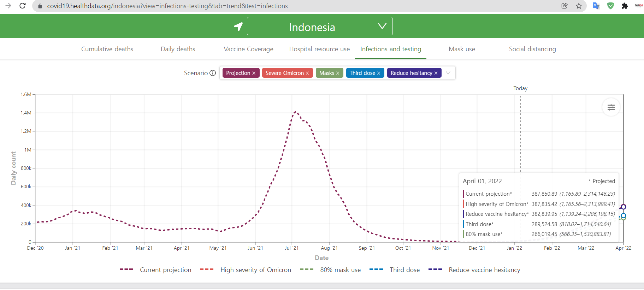Remove the Severe Omicron scenario tag
The width and height of the screenshot is (644, 290).
tap(307, 73)
